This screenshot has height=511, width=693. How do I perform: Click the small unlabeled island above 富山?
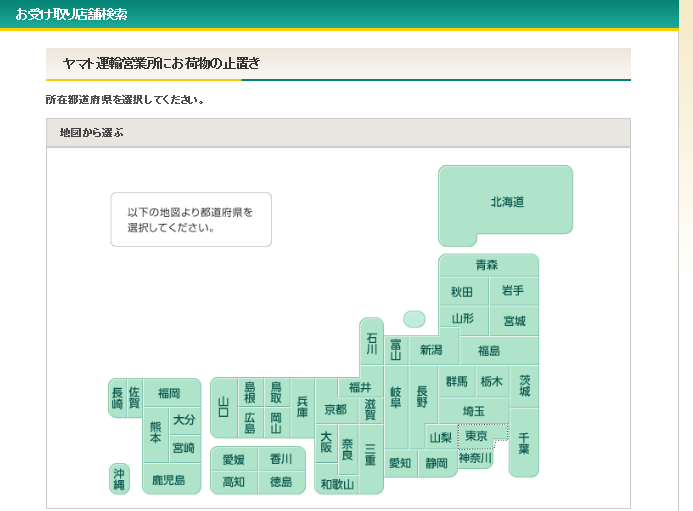coord(414,319)
